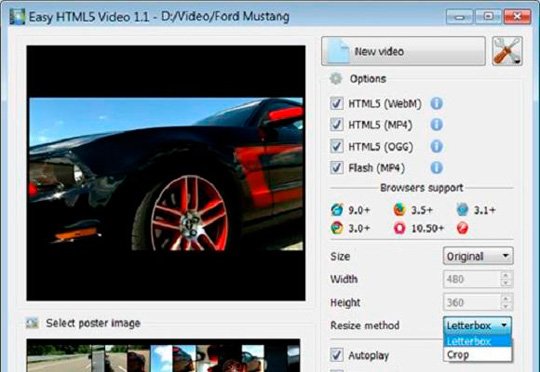Viewport: 540px width, 372px height.
Task: Uncheck the HTML5 (WebM) checkbox
Action: (x=336, y=103)
